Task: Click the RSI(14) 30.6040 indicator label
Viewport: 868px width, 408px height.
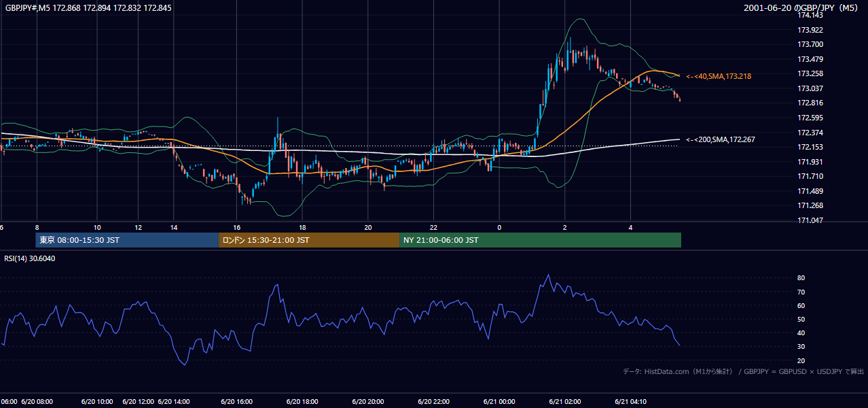Action: (30, 258)
